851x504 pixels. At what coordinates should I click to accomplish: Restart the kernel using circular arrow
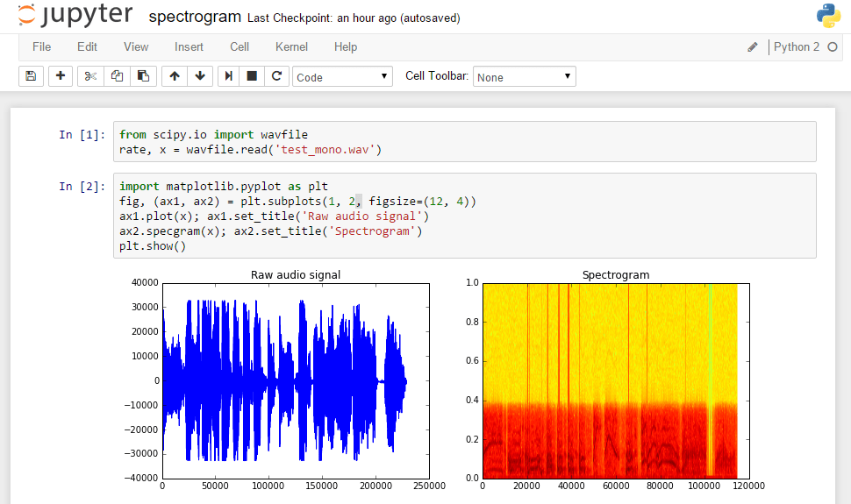coord(276,76)
